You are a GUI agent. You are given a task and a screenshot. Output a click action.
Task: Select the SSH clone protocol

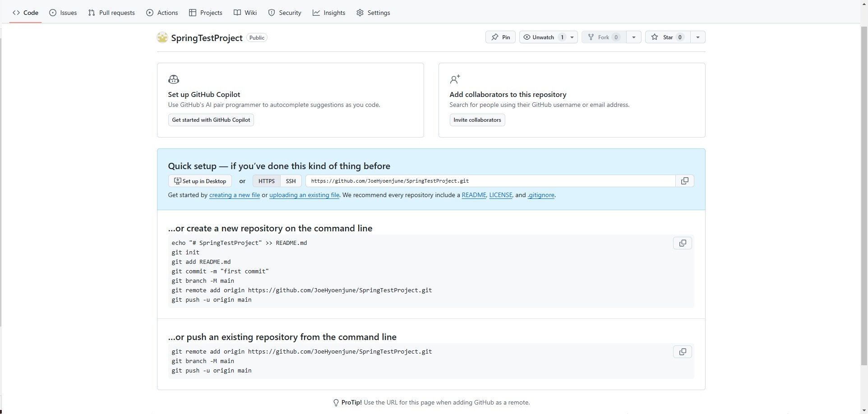(x=291, y=181)
